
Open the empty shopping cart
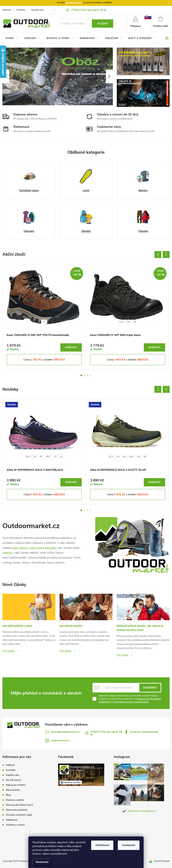(160, 19)
